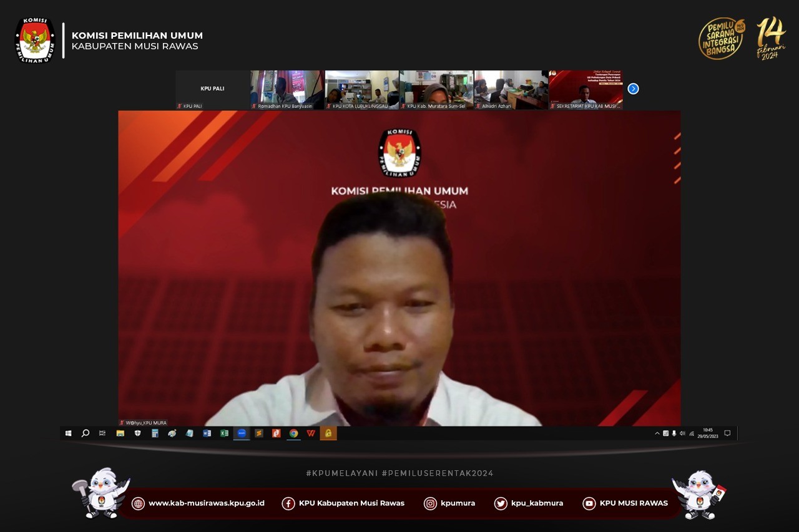Open Google Chrome from the taskbar

pos(293,433)
